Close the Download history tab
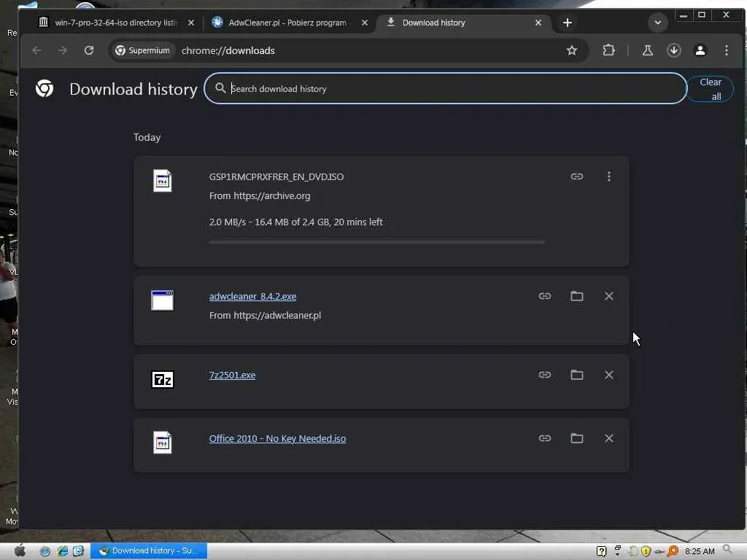747x560 pixels. (538, 23)
